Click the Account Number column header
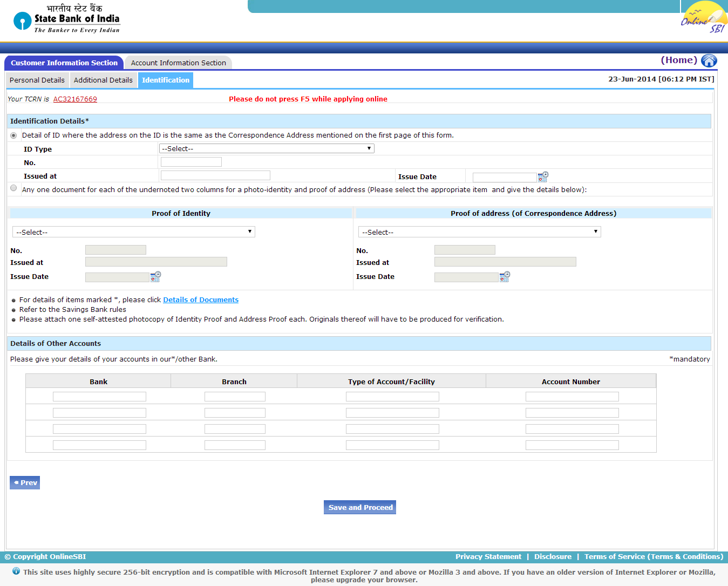Image resolution: width=728 pixels, height=586 pixels. click(571, 381)
